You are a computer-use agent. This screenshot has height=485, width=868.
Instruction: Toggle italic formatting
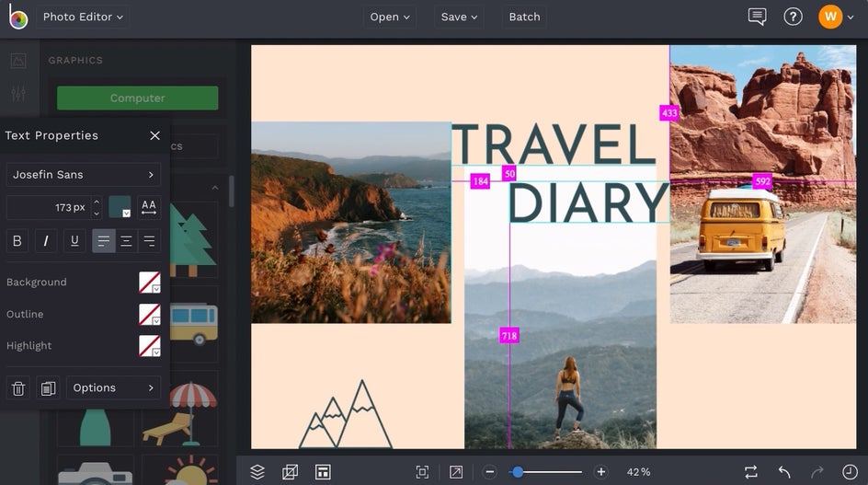(x=46, y=240)
